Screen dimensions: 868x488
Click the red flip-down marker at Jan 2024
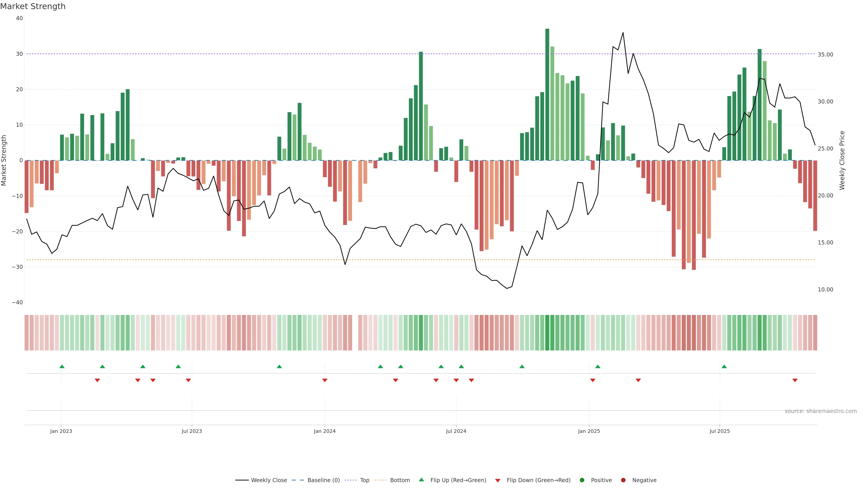[325, 380]
